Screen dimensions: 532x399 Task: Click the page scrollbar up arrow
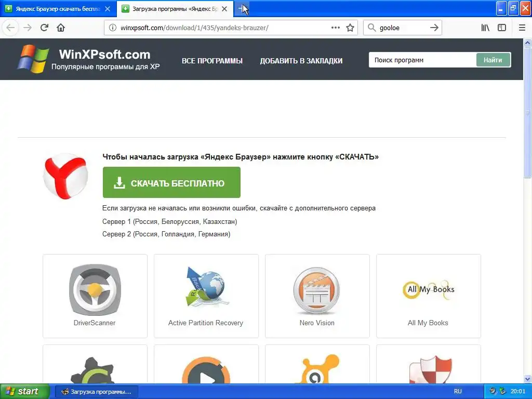click(528, 43)
